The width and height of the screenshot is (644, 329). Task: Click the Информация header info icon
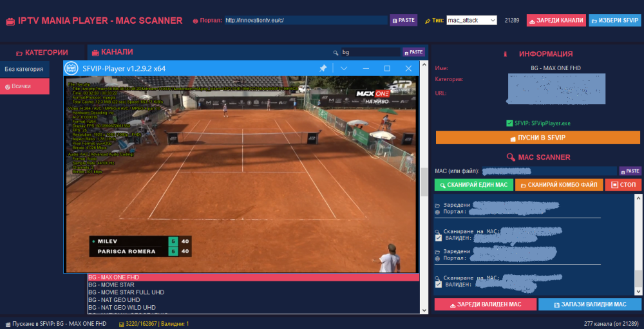[506, 54]
